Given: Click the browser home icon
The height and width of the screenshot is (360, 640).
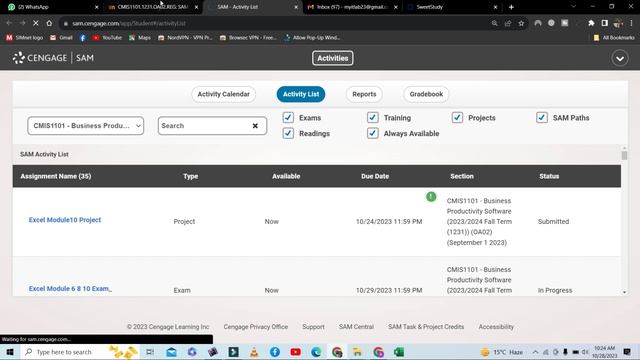Looking at the screenshot, I should pyautogui.click(x=49, y=23).
